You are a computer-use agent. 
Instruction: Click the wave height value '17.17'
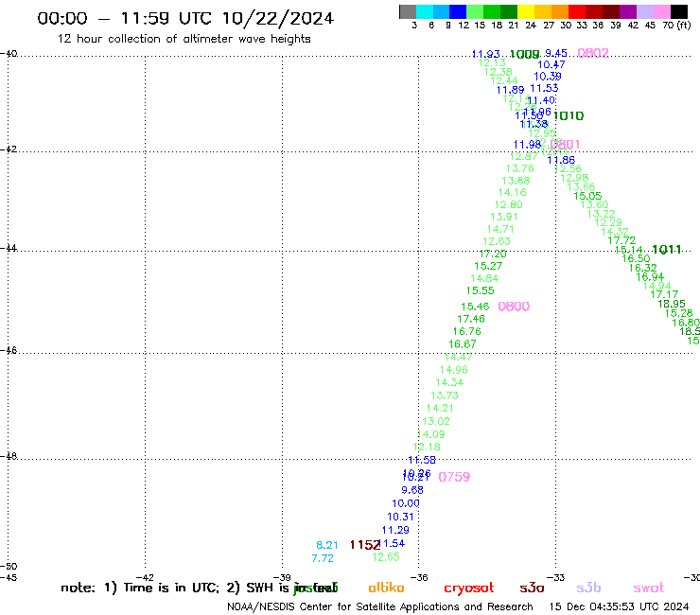(x=664, y=294)
